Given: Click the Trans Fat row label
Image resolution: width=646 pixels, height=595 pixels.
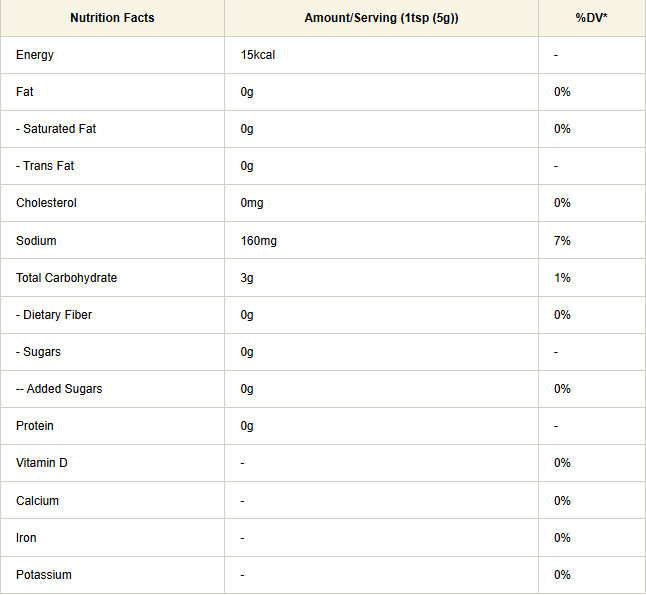Looking at the screenshot, I should click(x=45, y=166).
